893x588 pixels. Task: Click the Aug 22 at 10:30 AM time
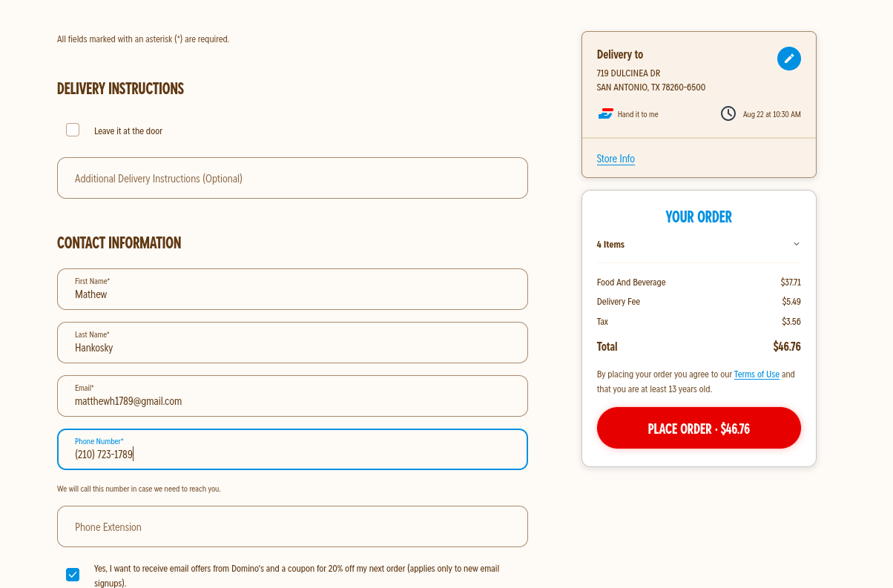[771, 114]
